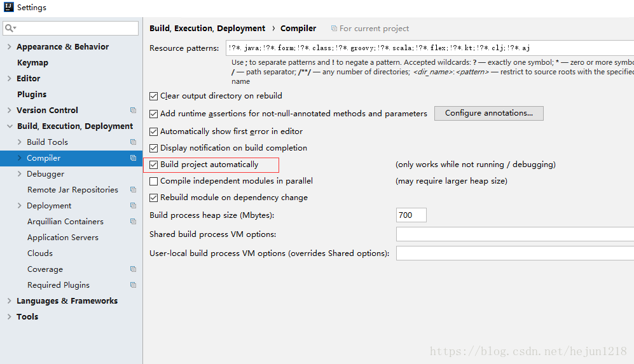634x364 pixels.
Task: Expand the Editor section
Action: pyautogui.click(x=9, y=78)
